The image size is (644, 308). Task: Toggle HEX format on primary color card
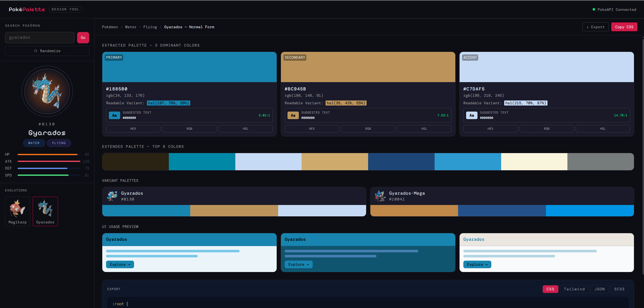tap(133, 128)
